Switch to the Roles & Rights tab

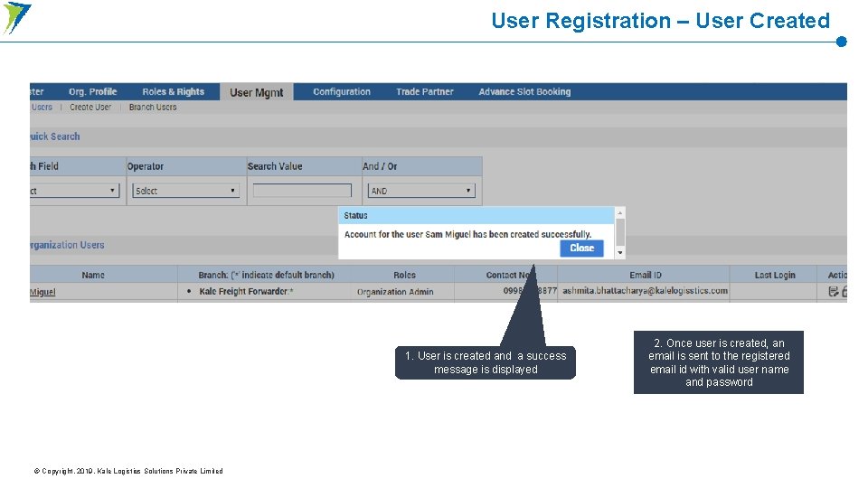point(173,92)
